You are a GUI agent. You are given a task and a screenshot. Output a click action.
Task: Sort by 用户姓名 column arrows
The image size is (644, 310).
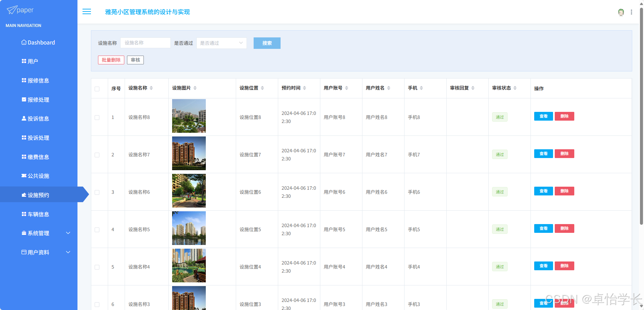[389, 88]
